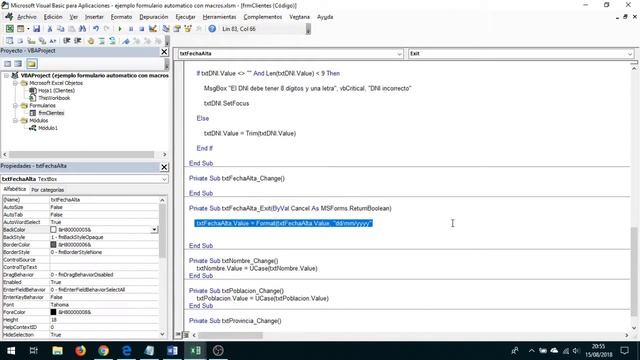Click the code window horizontal scrollbar thumb

pos(231,335)
